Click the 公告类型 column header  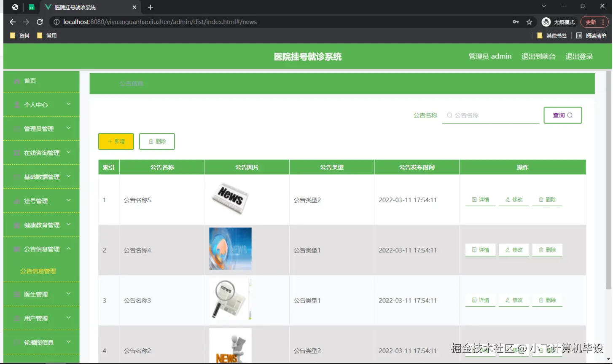point(332,167)
